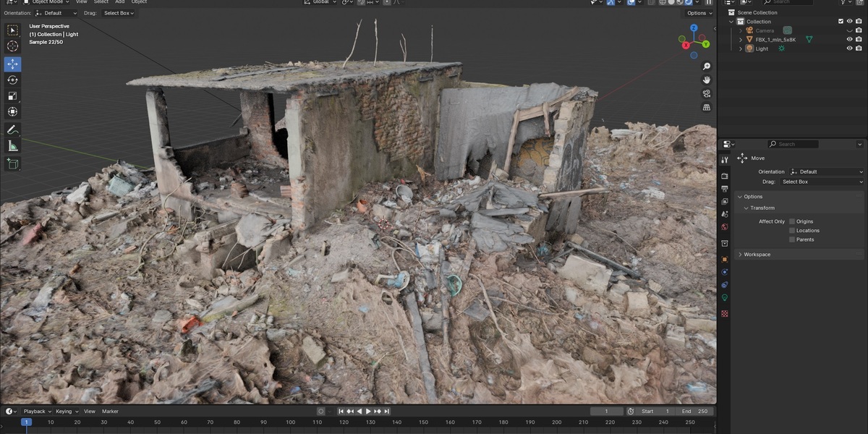Jump to the timeline end frame
The height and width of the screenshot is (434, 868).
pos(388,412)
